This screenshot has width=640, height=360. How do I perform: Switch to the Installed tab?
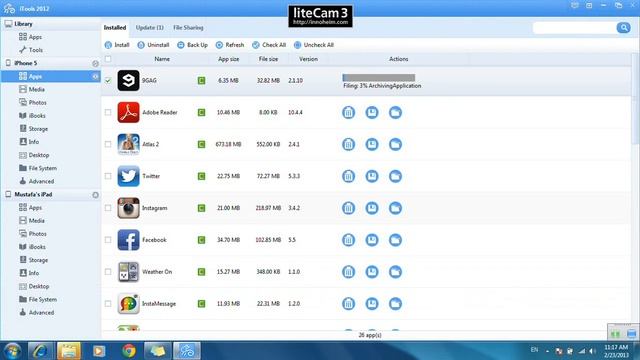pos(115,28)
